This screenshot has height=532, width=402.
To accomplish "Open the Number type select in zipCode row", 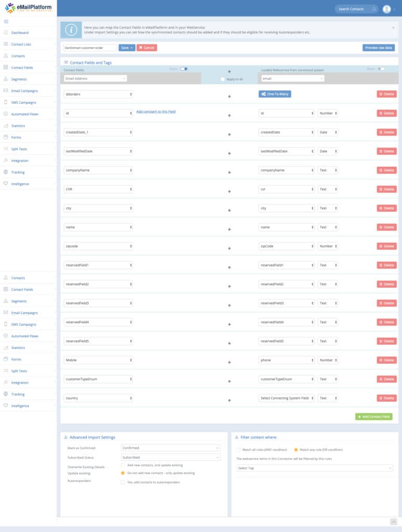I will coord(328,246).
